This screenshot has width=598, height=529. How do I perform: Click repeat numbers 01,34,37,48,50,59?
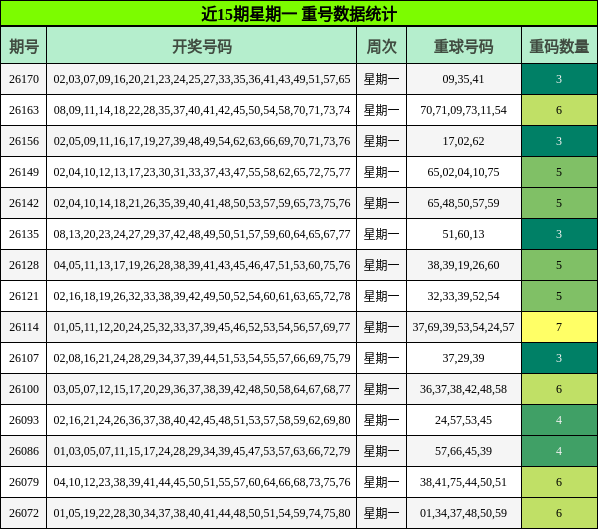click(463, 513)
